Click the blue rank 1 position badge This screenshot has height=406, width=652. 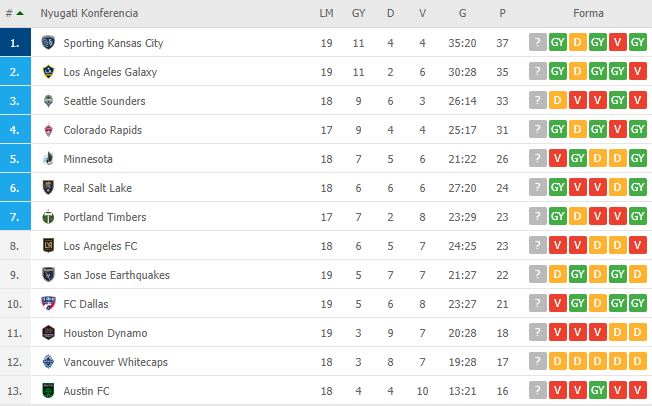coord(13,43)
